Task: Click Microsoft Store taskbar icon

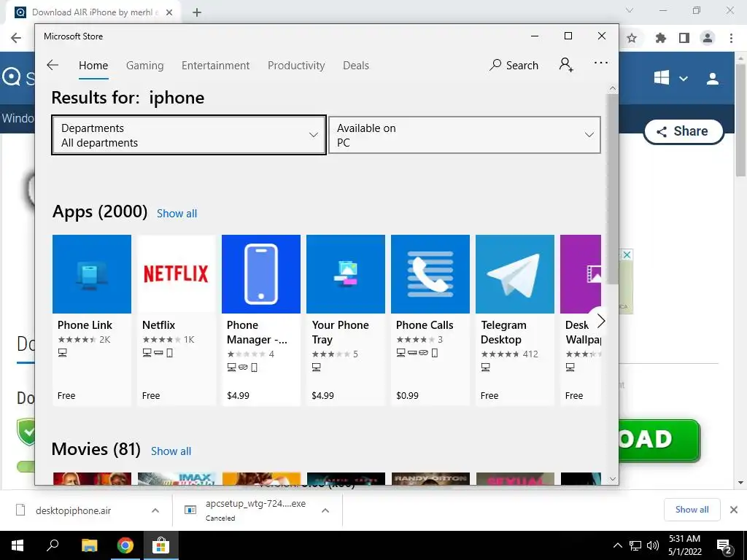Action: pyautogui.click(x=161, y=545)
